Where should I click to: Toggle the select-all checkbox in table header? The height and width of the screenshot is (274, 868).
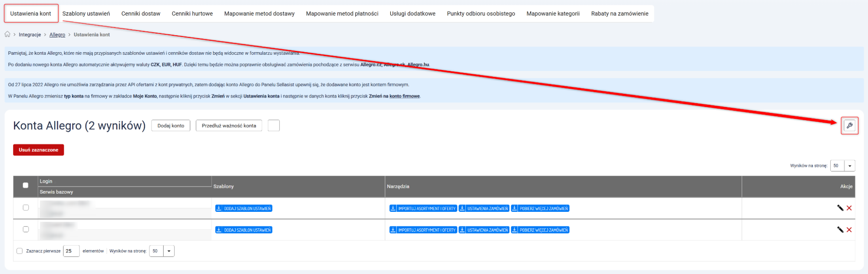click(26, 185)
